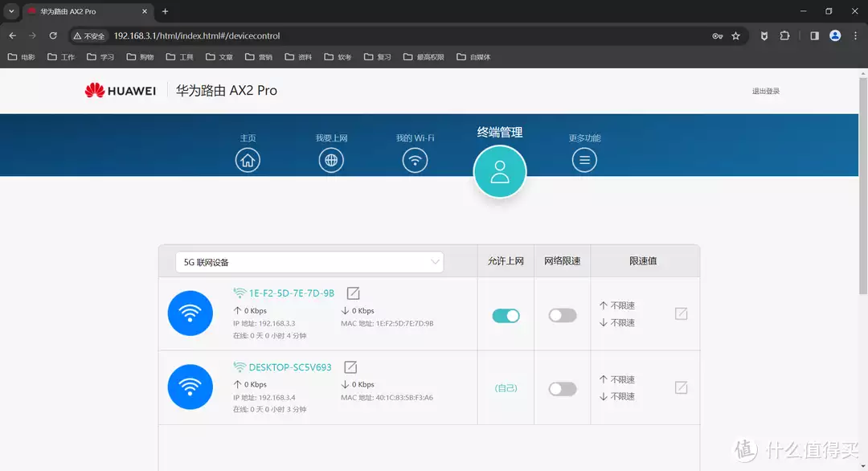
Task: Open the browser tab search chevron
Action: click(x=11, y=11)
